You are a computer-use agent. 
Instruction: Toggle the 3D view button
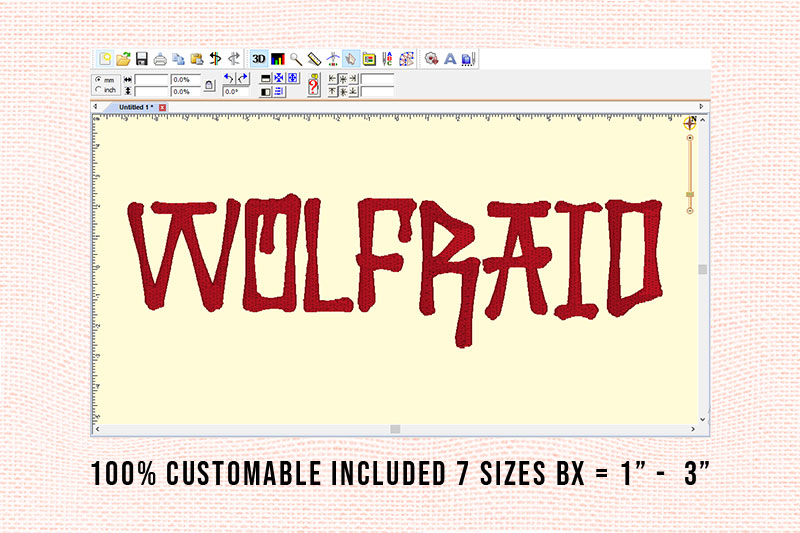click(x=259, y=59)
